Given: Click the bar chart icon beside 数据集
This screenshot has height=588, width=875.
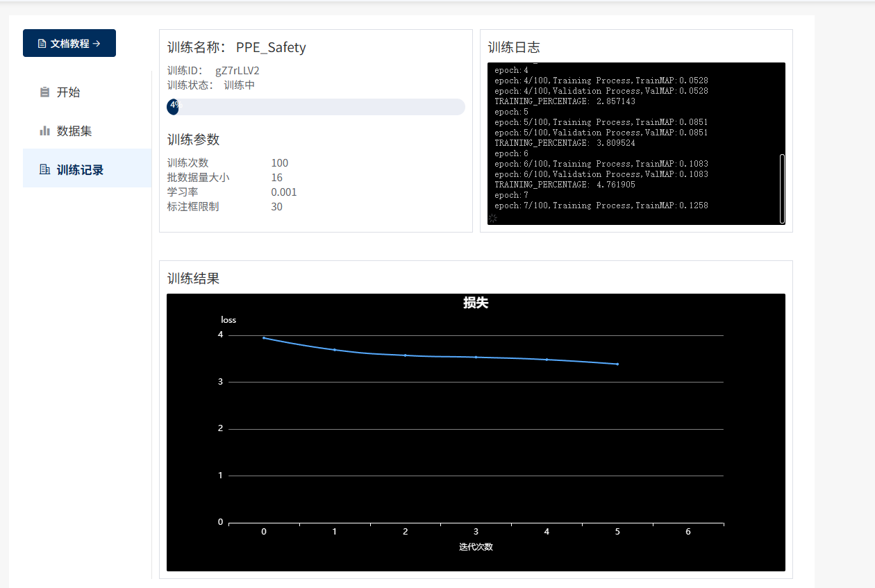Looking at the screenshot, I should tap(45, 131).
